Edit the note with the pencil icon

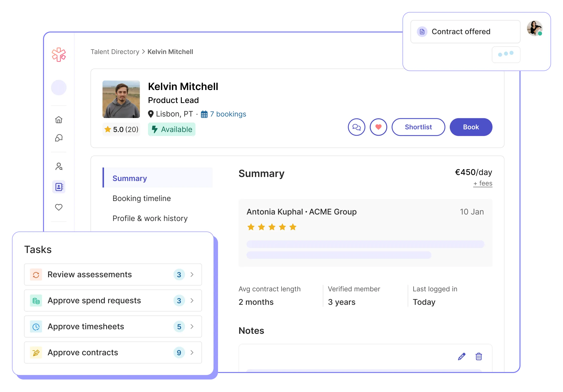(x=461, y=356)
